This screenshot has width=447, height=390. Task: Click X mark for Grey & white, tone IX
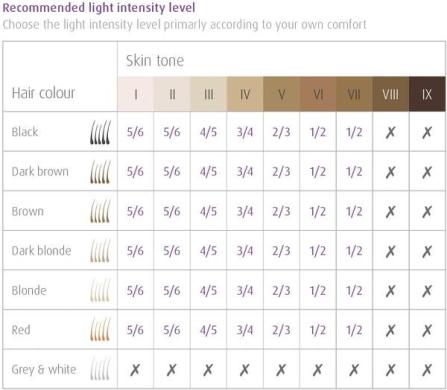(427, 370)
